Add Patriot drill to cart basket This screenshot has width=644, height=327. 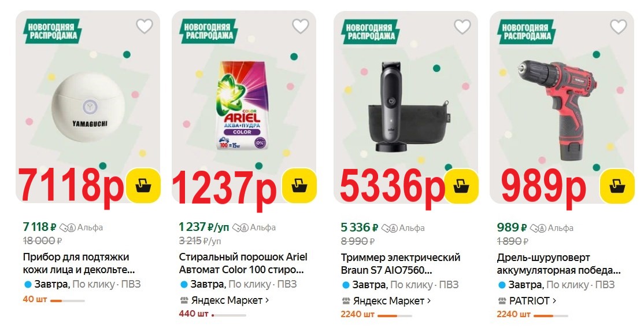point(617,186)
